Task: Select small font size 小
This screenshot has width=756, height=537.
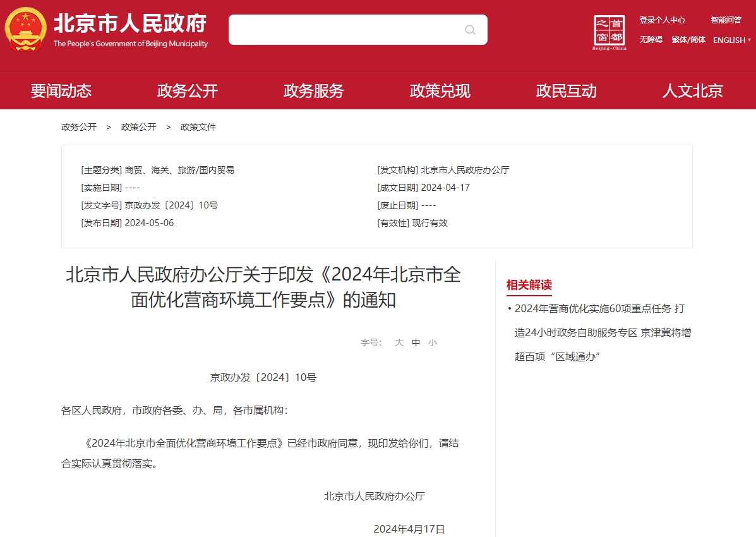Action: [x=432, y=342]
